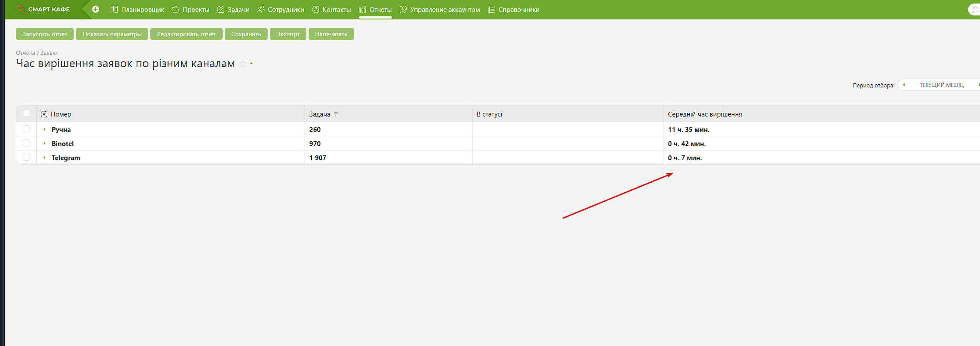The width and height of the screenshot is (980, 346).
Task: Click the Отчеты chart icon
Action: (x=362, y=9)
